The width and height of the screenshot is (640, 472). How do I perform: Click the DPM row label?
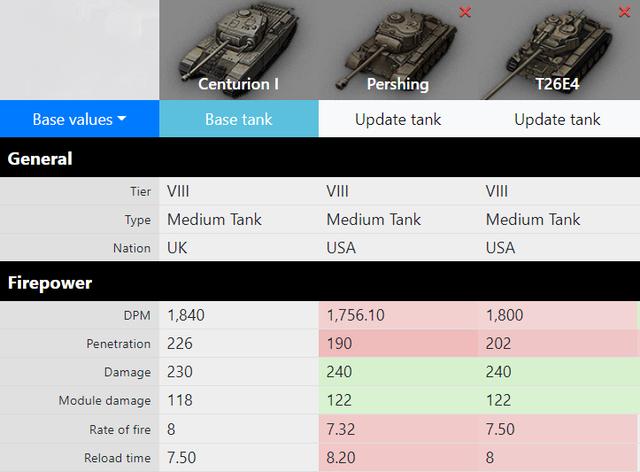point(137,315)
